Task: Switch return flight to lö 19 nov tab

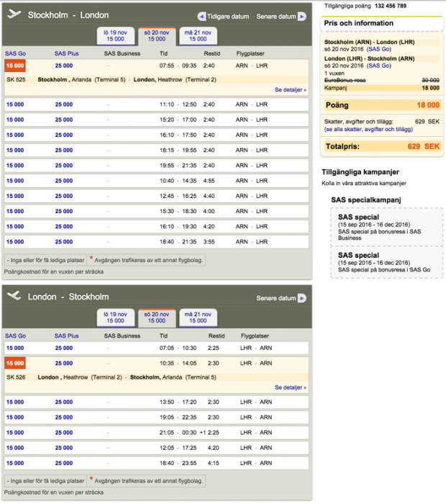Action: tap(115, 318)
